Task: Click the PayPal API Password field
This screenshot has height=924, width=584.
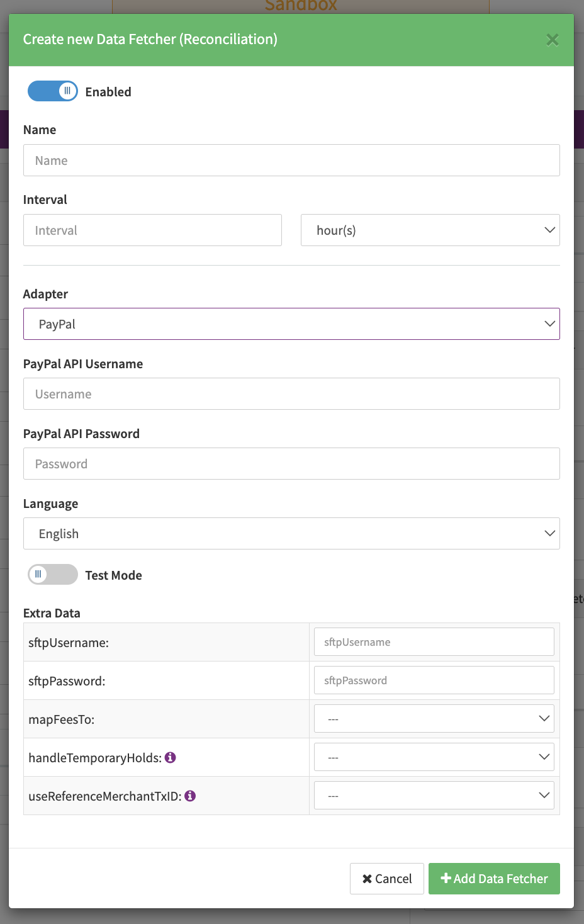Action: pos(291,464)
